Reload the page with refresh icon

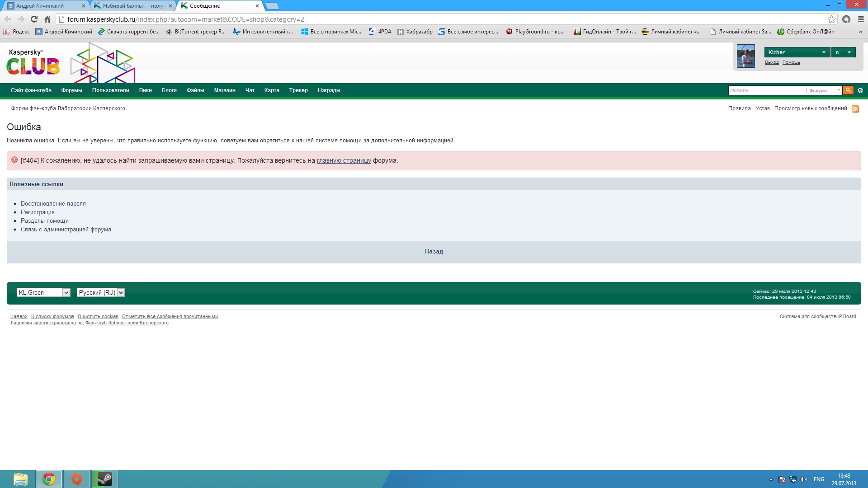pyautogui.click(x=34, y=19)
